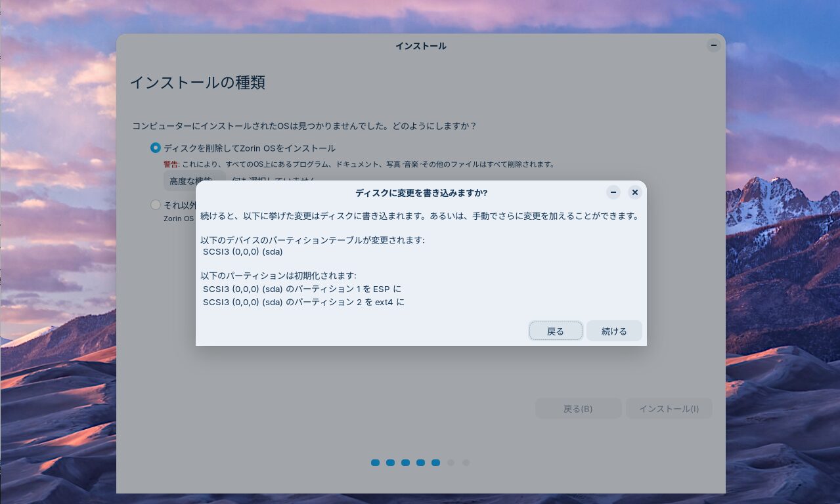Close the disk write confirmation dialog
Image resolution: width=840 pixels, height=504 pixels.
pos(634,192)
